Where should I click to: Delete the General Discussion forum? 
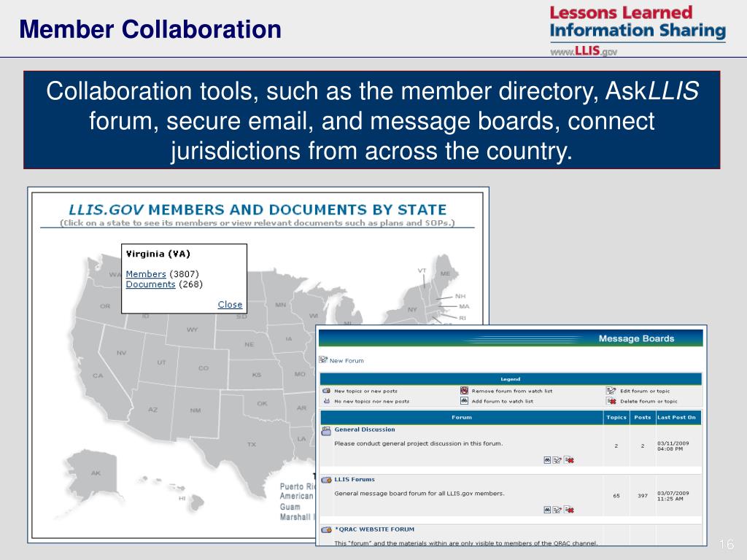point(569,460)
